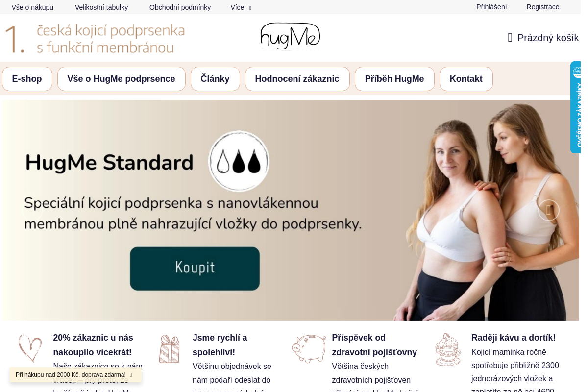Click the Koupit button on banner

(x=195, y=268)
